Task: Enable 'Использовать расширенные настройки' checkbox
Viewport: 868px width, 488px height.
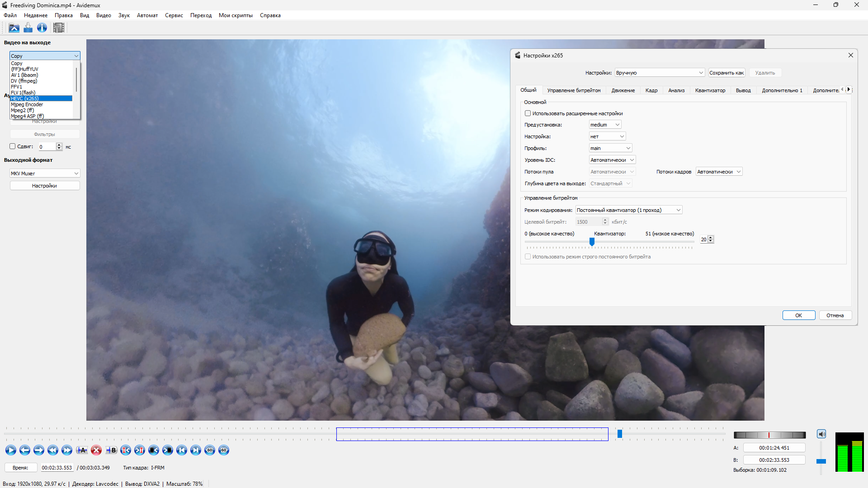Action: tap(528, 113)
